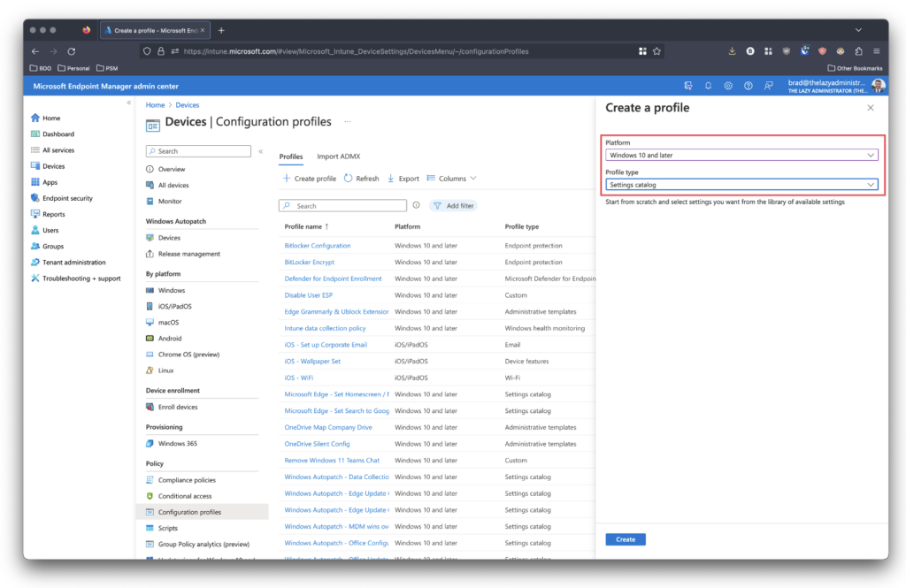
Task: Open the Platform dropdown
Action: 742,156
